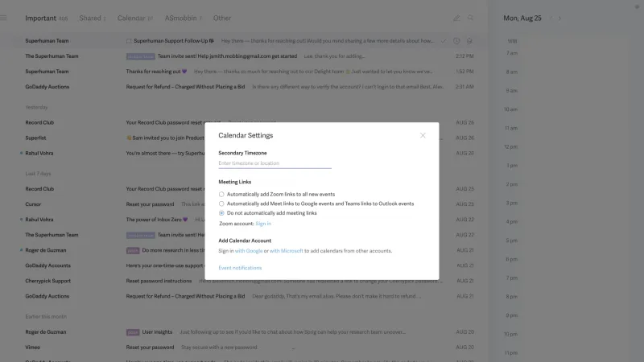Open the hamburger menu icon
The height and width of the screenshot is (362, 644).
click(4, 18)
